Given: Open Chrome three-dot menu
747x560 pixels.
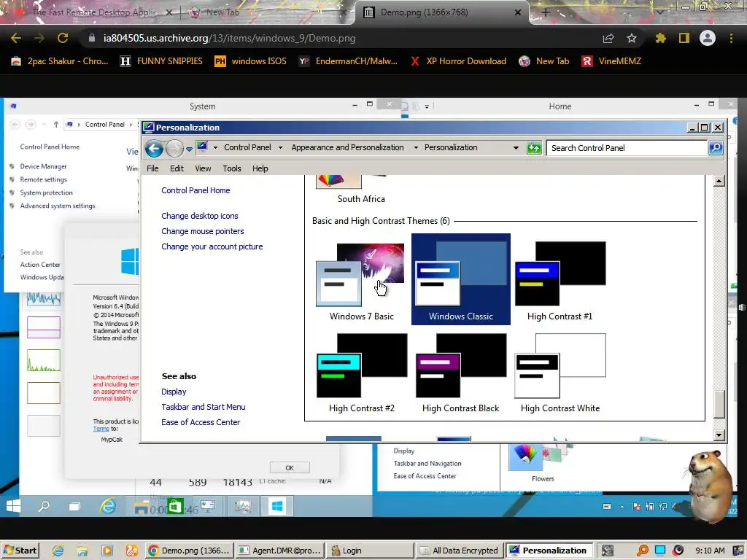Looking at the screenshot, I should coord(731,38).
